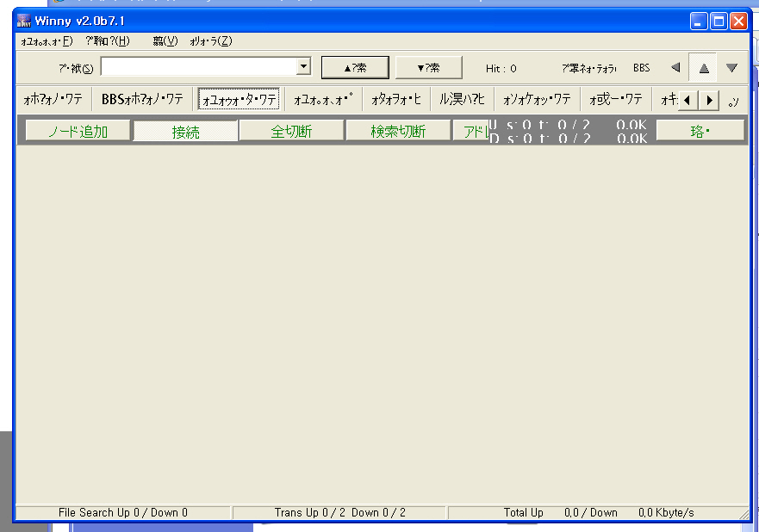Click the 全切断 button

coord(291,131)
